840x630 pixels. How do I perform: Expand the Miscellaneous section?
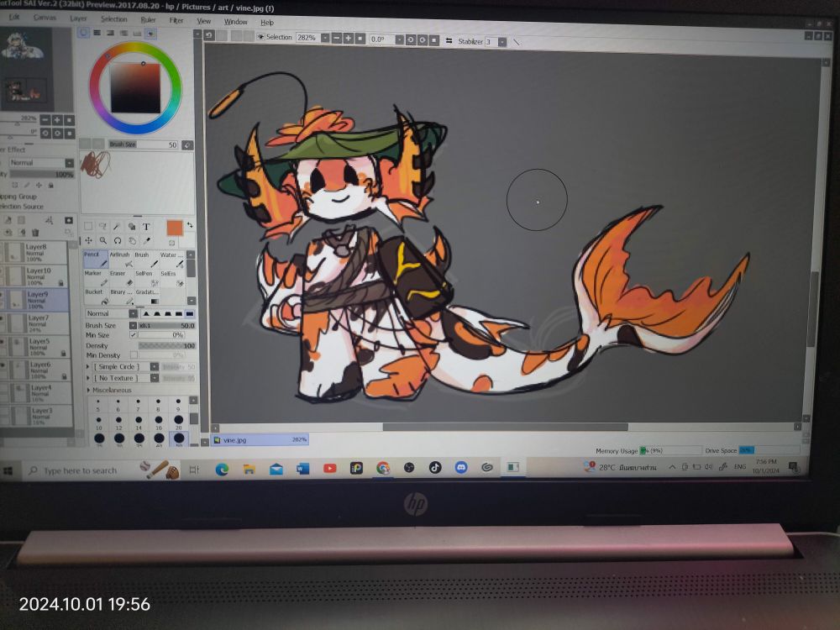(88, 390)
